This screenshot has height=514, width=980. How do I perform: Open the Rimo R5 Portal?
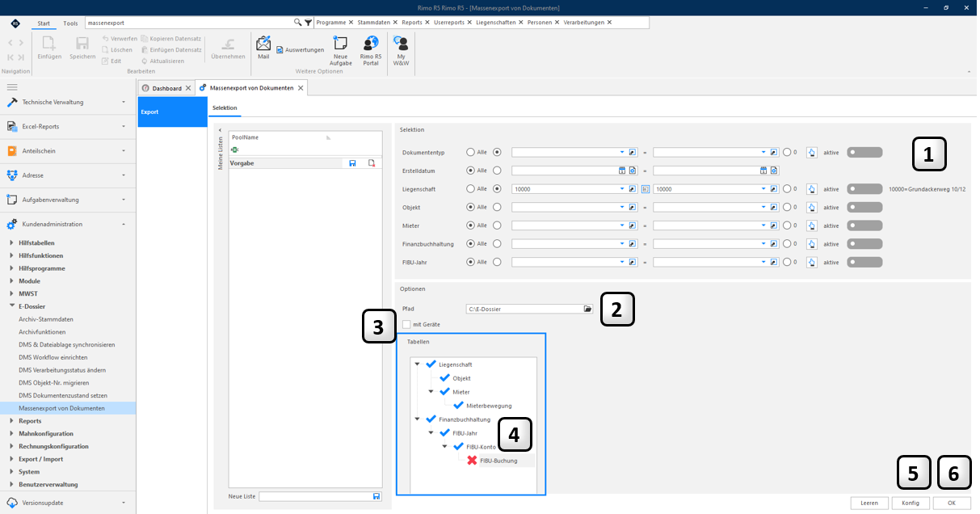(371, 50)
